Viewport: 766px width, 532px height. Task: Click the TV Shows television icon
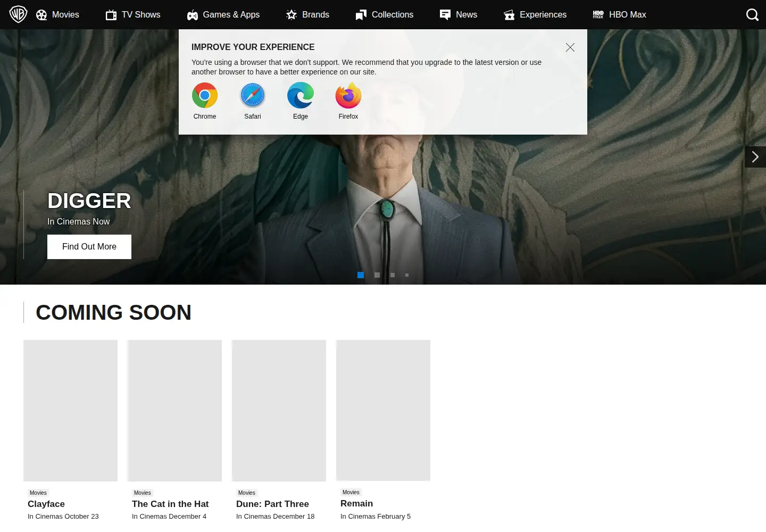pos(111,15)
